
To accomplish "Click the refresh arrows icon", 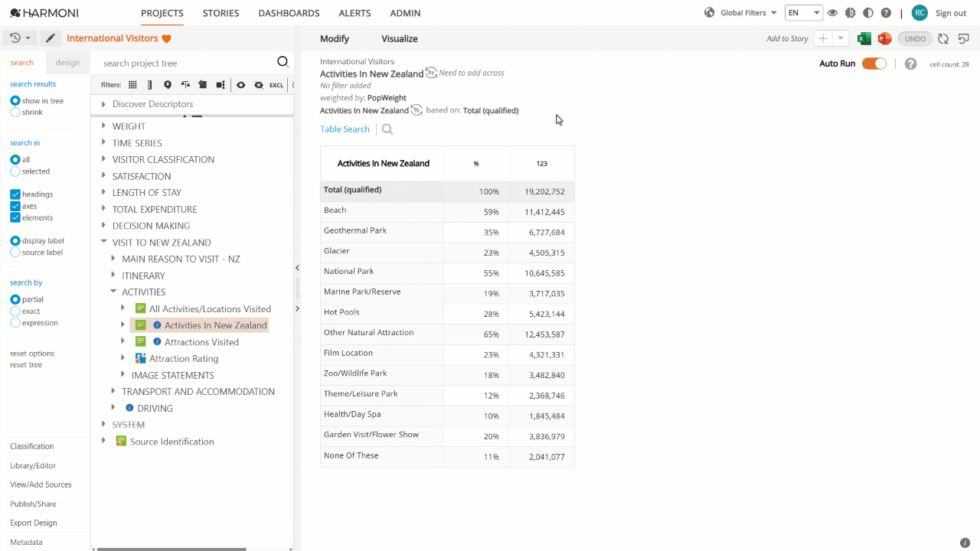I will [x=943, y=38].
